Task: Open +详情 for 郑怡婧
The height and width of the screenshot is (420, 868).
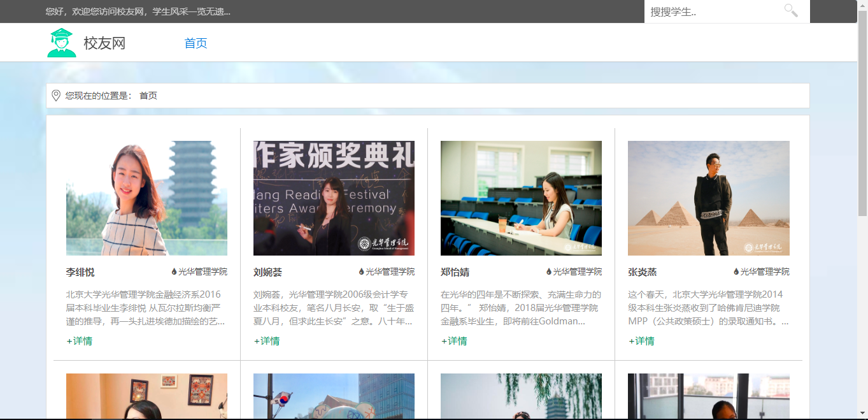Action: 454,341
